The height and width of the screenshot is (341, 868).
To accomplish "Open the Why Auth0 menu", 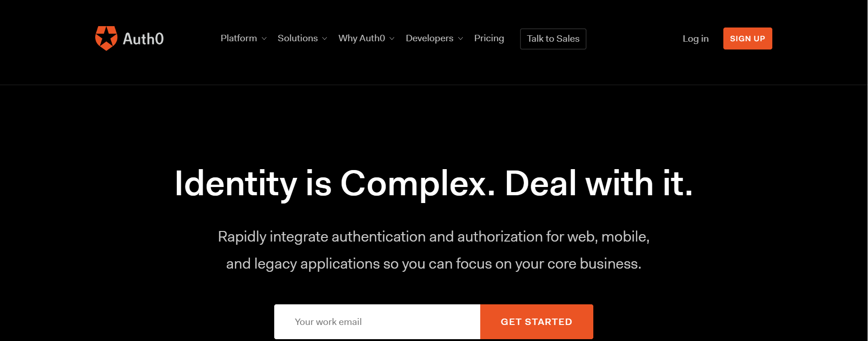I will [x=362, y=38].
